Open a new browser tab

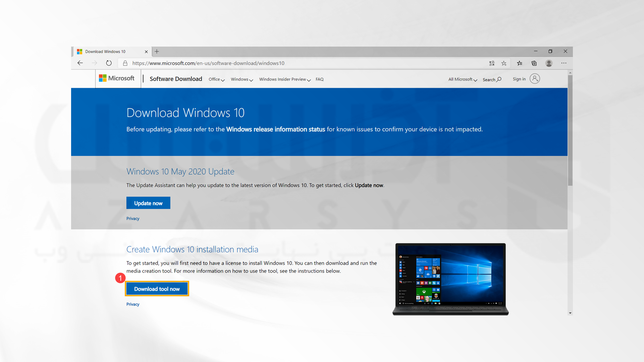(x=157, y=52)
